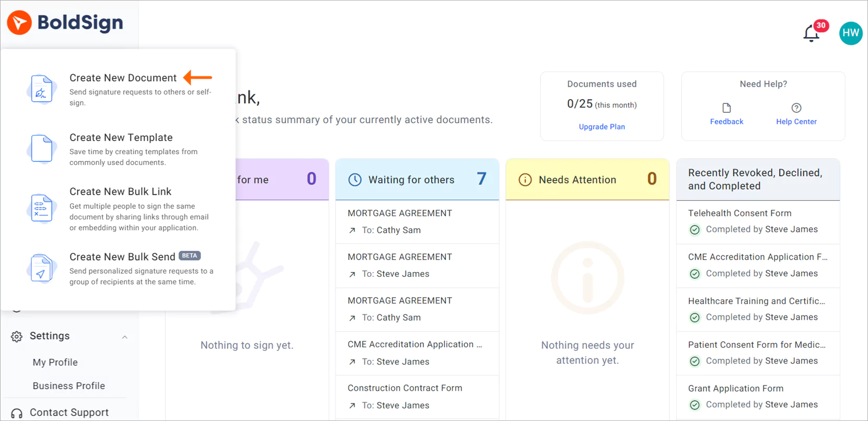
Task: Click the Healthcare Training completed checkmark
Action: point(695,318)
